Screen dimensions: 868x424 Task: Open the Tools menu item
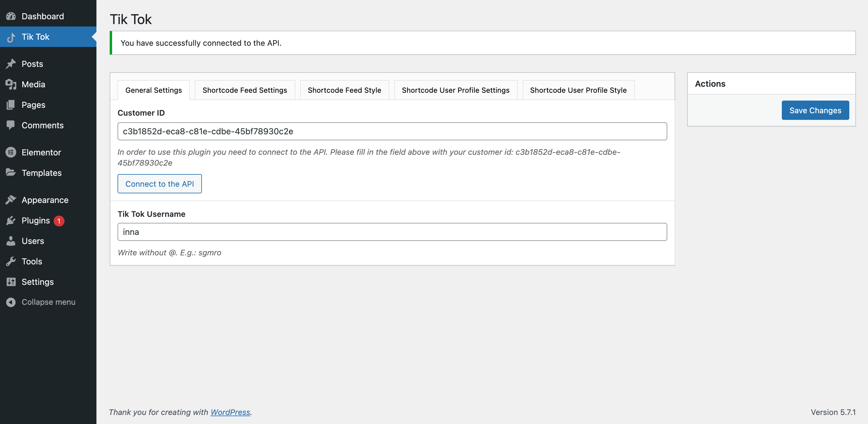click(x=48, y=261)
